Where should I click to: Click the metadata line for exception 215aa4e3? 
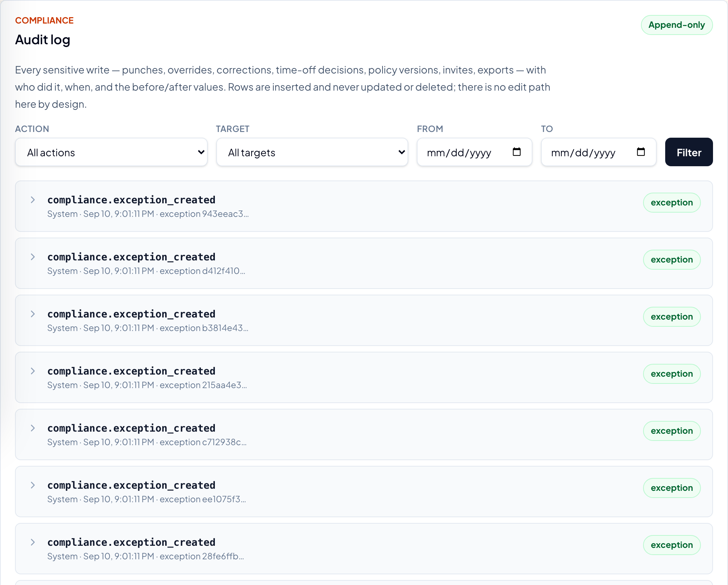point(147,385)
